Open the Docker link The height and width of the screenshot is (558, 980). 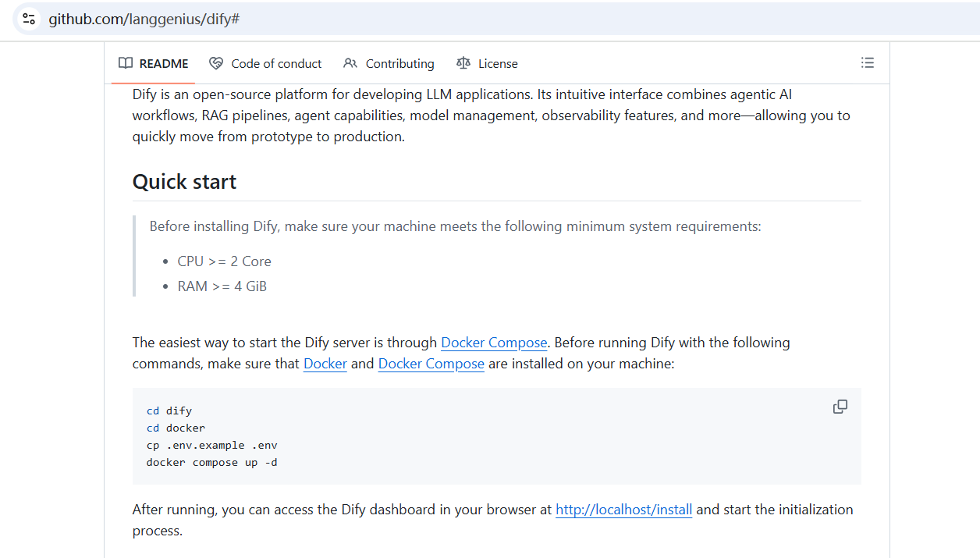(325, 364)
